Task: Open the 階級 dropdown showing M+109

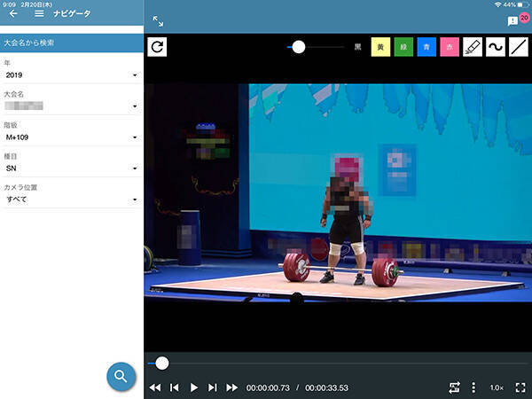Action: [x=71, y=137]
